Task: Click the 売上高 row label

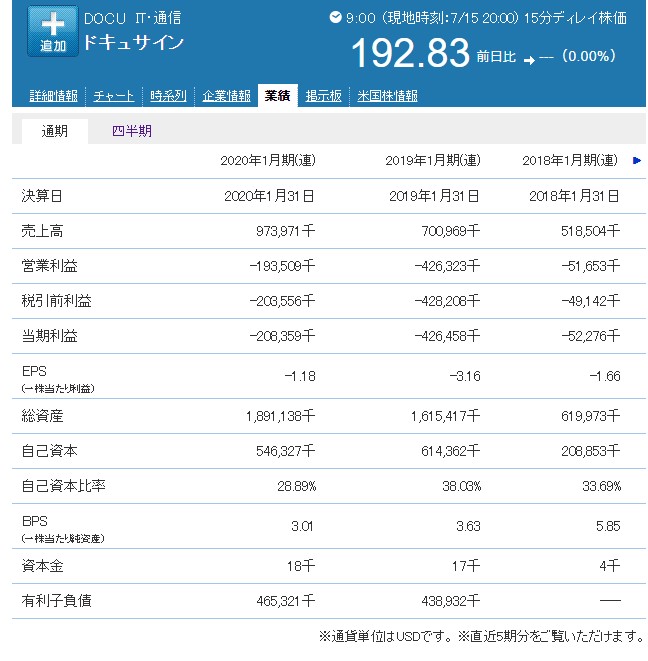Action: pos(42,231)
